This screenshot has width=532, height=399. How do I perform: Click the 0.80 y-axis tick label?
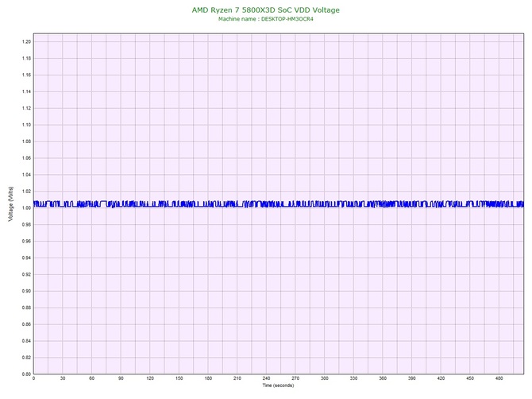point(26,374)
